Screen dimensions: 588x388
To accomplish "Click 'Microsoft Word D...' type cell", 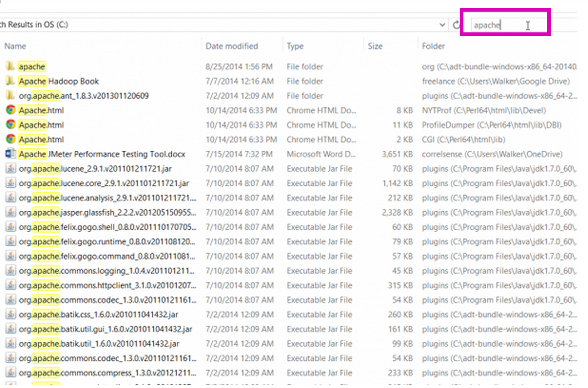I will coord(321,154).
